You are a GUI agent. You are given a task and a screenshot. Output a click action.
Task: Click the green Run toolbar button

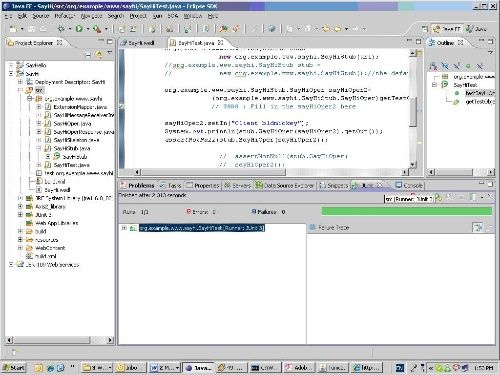pyautogui.click(x=79, y=29)
